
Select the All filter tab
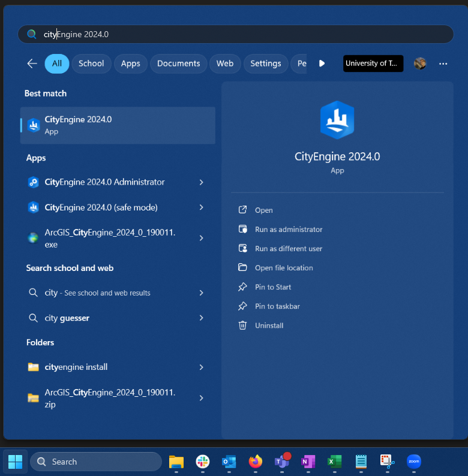pos(57,64)
